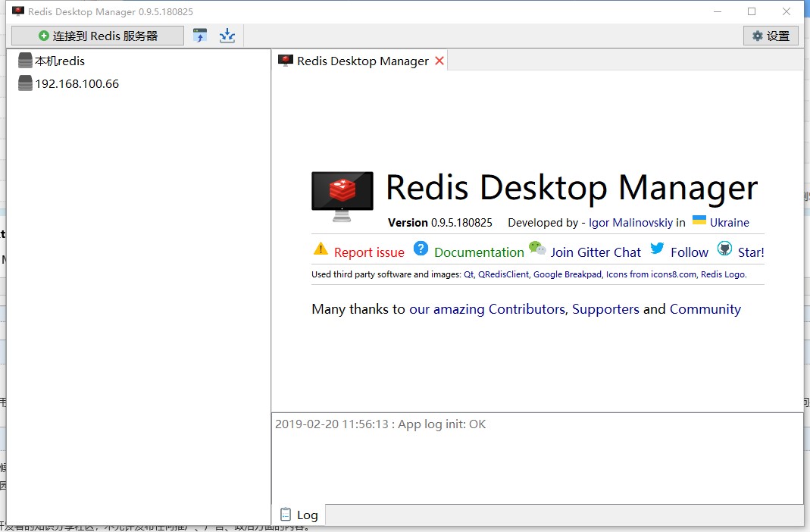Open the Qt third party link

(x=468, y=274)
